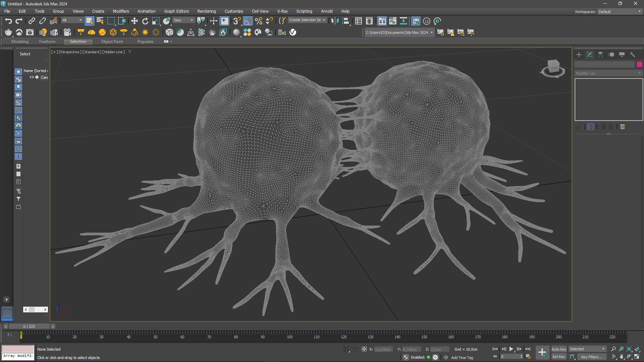Switch to the Object Paint ribbon tab
This screenshot has width=644, height=362.
[112, 42]
